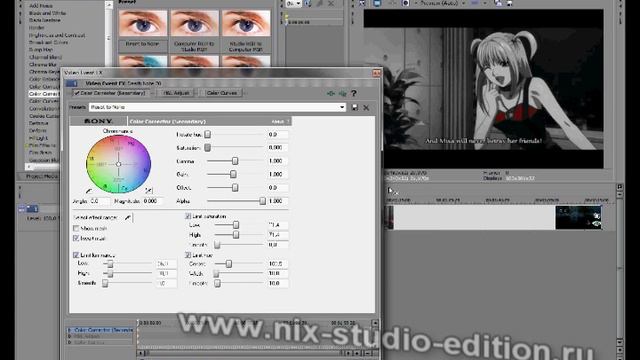Select Studio RGB to Computer RGB preset thumbnail
The width and height of the screenshot is (640, 360).
246,23
